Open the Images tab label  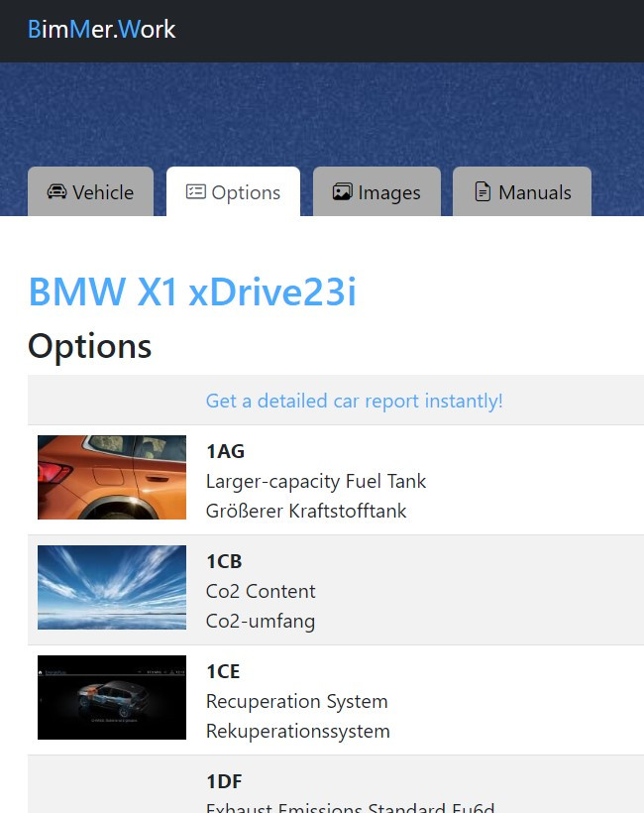(389, 193)
